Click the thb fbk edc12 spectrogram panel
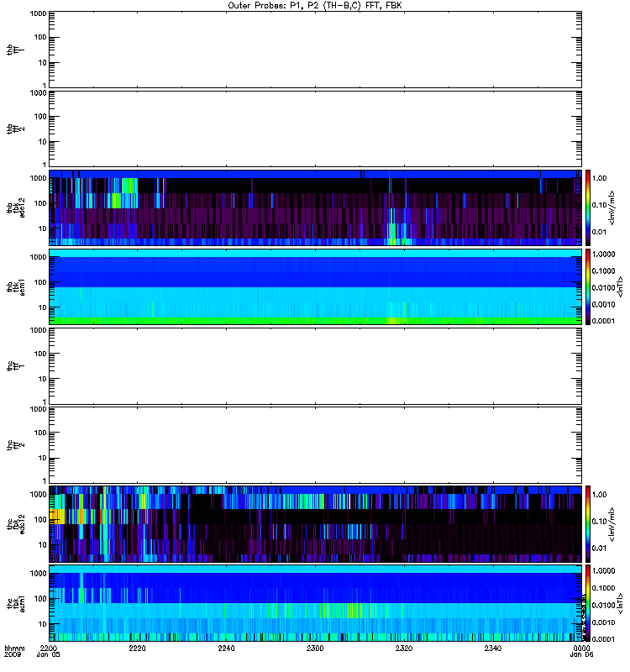Viewport: 630px width, 672px height. [315, 207]
